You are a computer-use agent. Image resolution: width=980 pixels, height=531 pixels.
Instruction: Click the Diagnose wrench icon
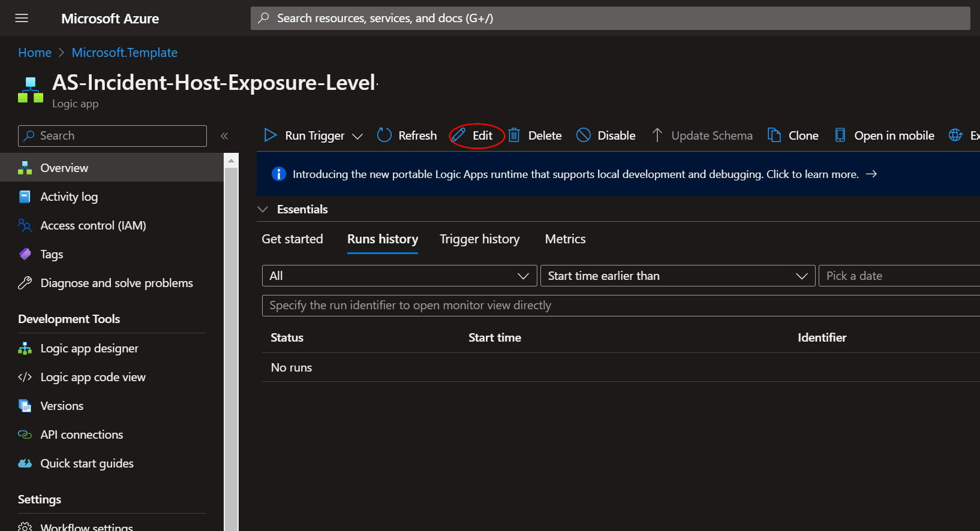(x=25, y=283)
